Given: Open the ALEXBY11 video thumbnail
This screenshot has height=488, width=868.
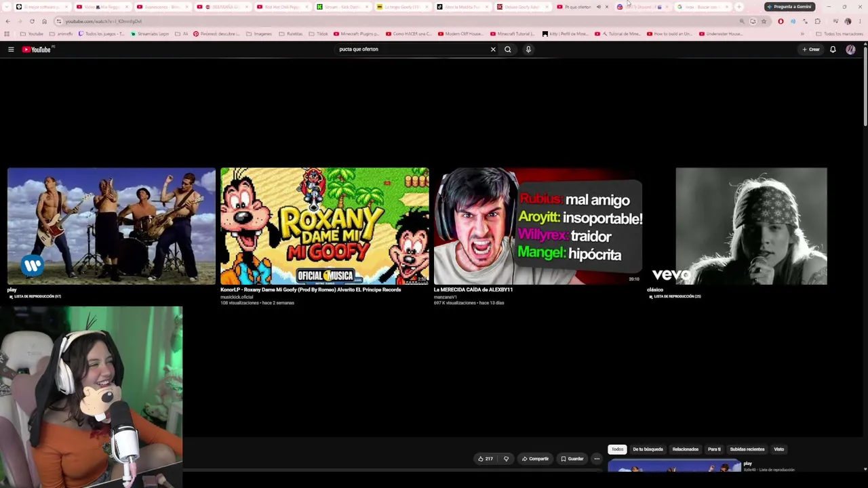Looking at the screenshot, I should 538,226.
